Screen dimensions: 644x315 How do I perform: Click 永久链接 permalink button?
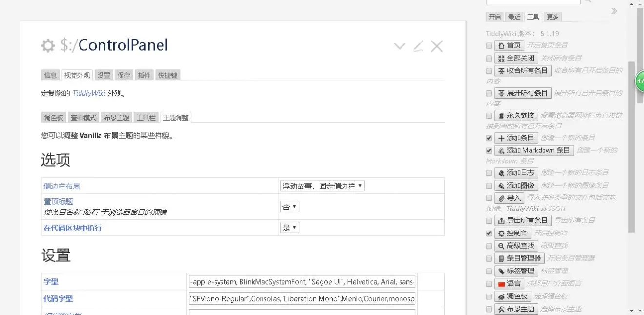pyautogui.click(x=516, y=116)
